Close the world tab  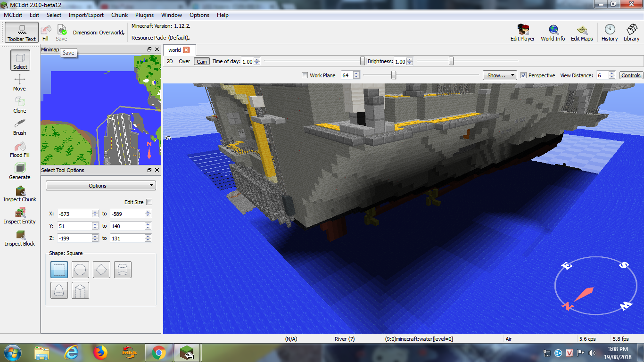click(186, 50)
